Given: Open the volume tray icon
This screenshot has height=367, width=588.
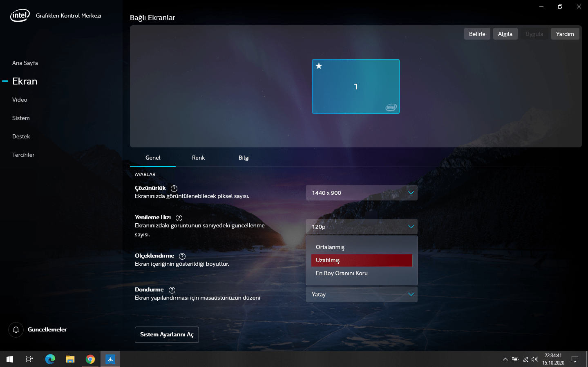Looking at the screenshot, I should click(x=535, y=359).
